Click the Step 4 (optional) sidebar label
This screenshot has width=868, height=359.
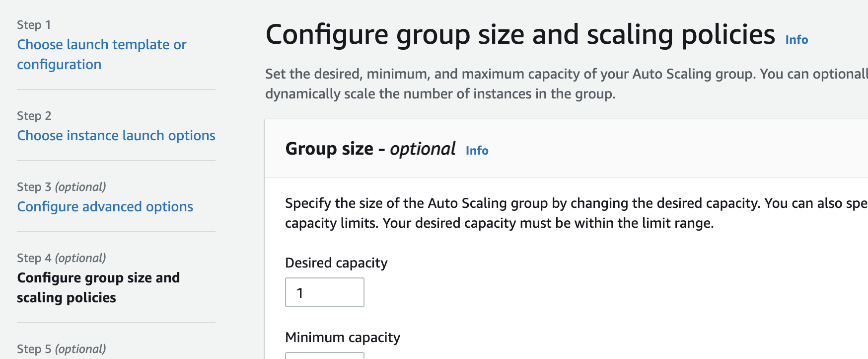62,258
